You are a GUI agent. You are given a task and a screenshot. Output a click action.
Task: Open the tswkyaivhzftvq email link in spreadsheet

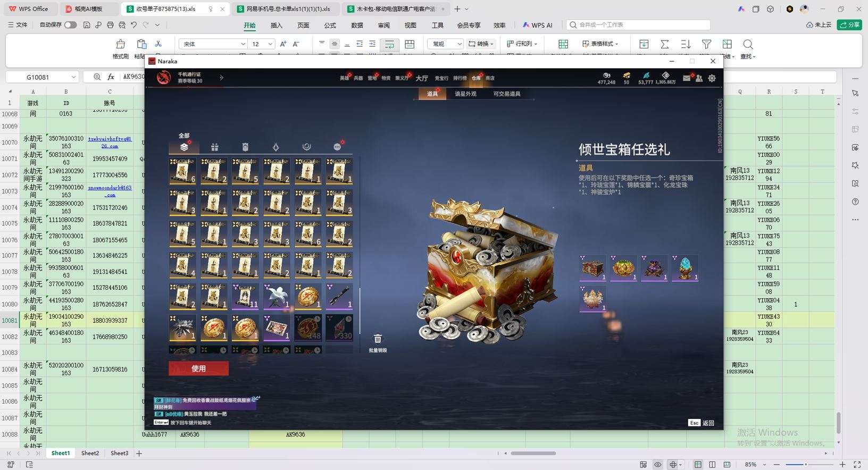110,142
